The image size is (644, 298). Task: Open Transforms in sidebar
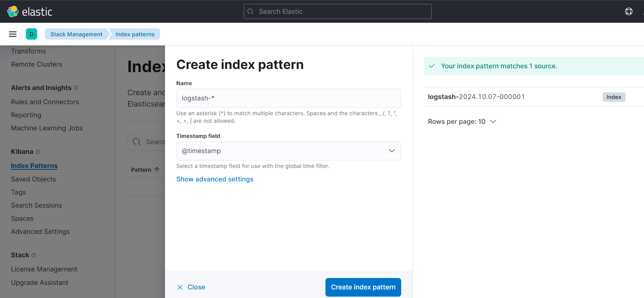(x=28, y=51)
